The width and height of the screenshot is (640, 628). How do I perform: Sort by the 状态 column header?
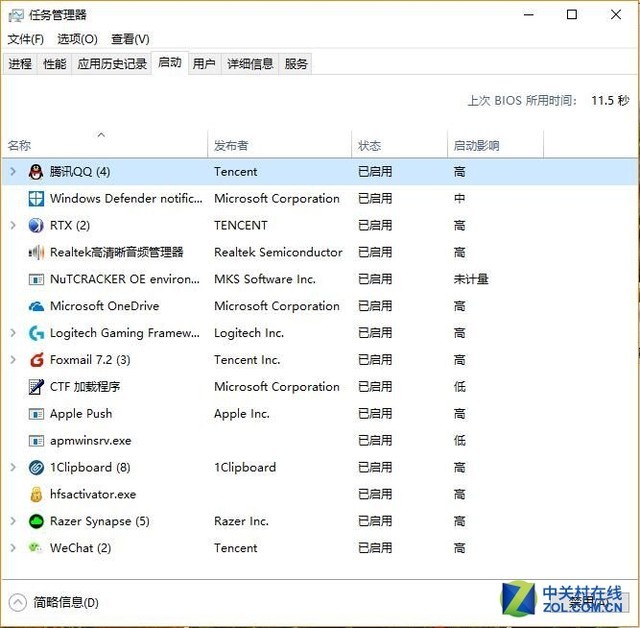(399, 145)
